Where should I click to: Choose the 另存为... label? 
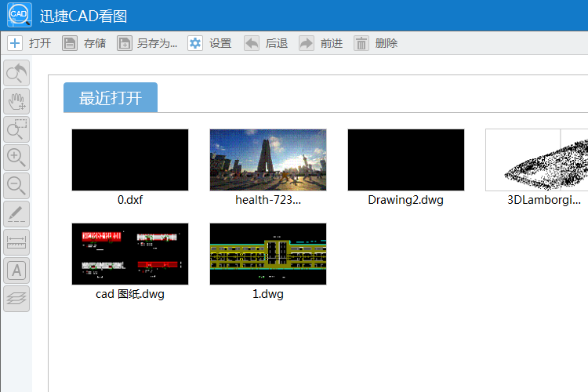157,43
